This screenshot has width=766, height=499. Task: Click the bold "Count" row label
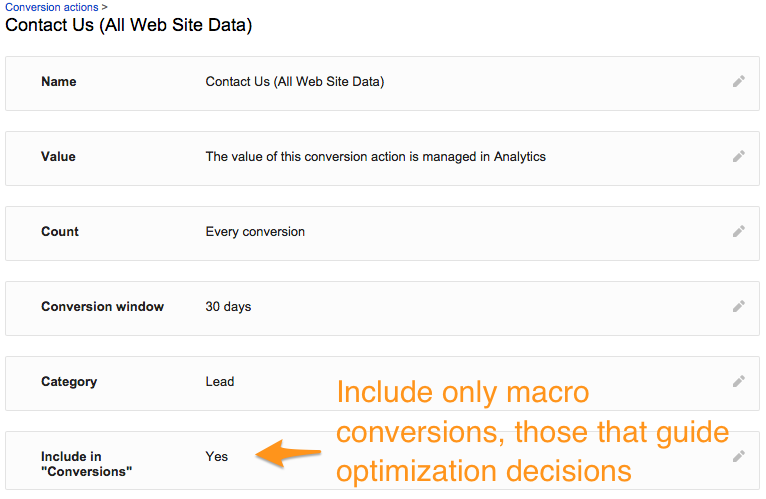pos(60,232)
